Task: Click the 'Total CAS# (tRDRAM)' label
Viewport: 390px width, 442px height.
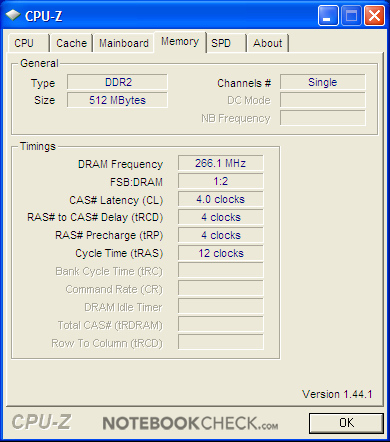Action: [x=110, y=326]
